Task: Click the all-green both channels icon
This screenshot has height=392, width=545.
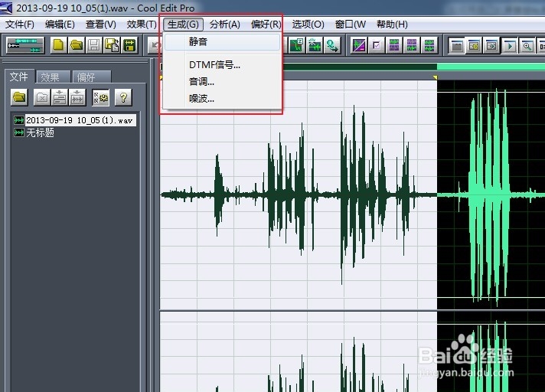Action: click(429, 45)
